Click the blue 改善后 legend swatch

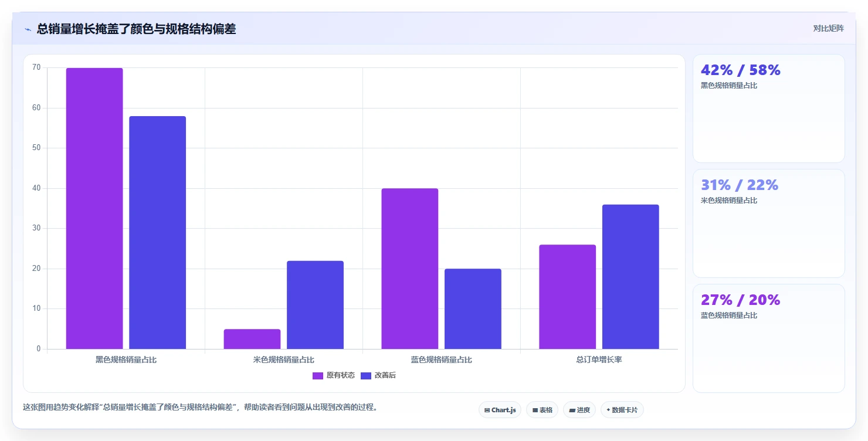point(366,376)
